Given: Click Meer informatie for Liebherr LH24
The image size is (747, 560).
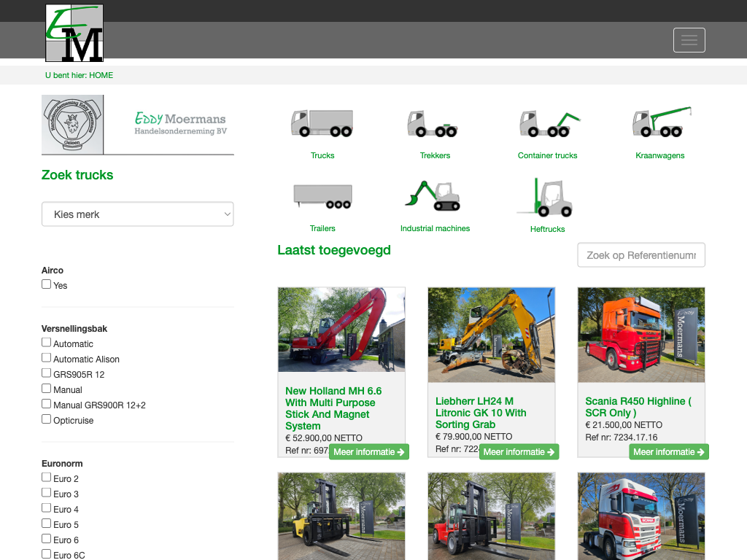Looking at the screenshot, I should point(519,452).
